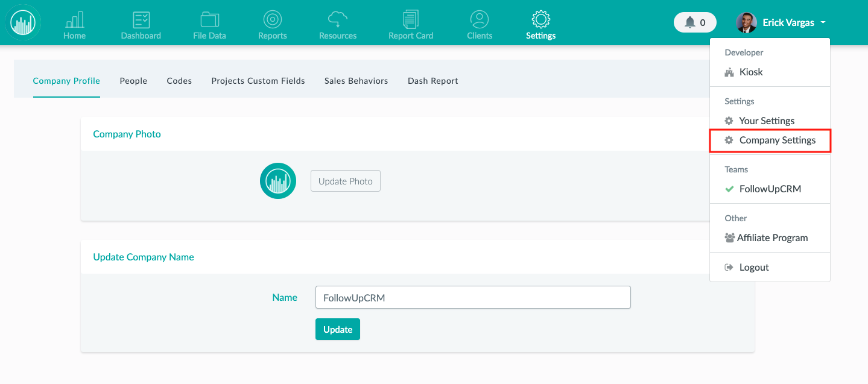Image resolution: width=868 pixels, height=384 pixels.
Task: Switch to the People tab
Action: tap(133, 81)
